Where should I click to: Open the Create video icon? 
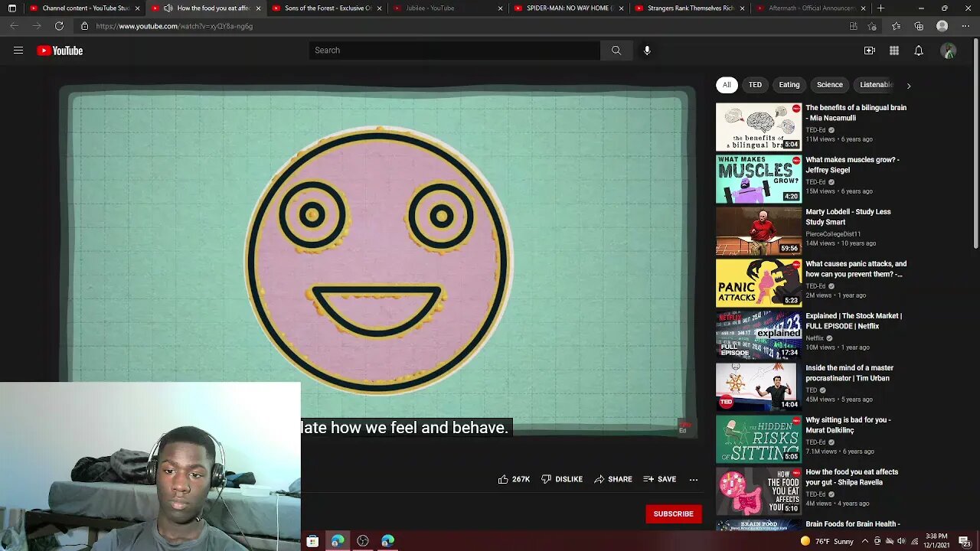[870, 51]
